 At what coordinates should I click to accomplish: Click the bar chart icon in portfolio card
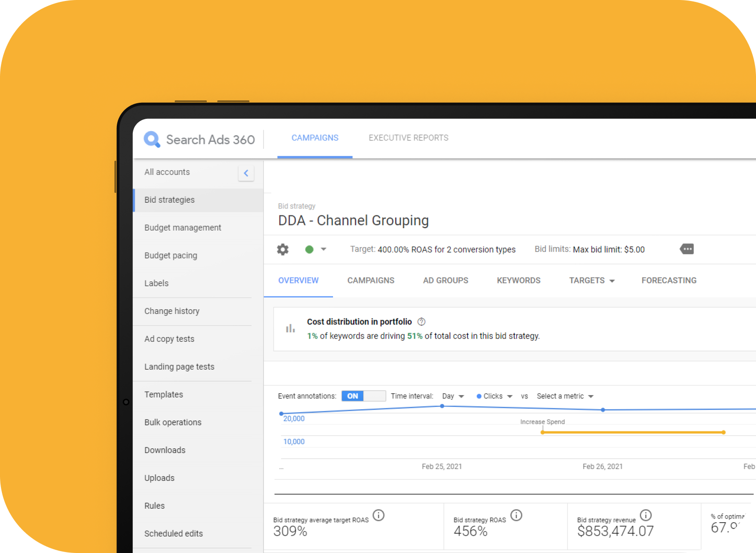coord(290,329)
